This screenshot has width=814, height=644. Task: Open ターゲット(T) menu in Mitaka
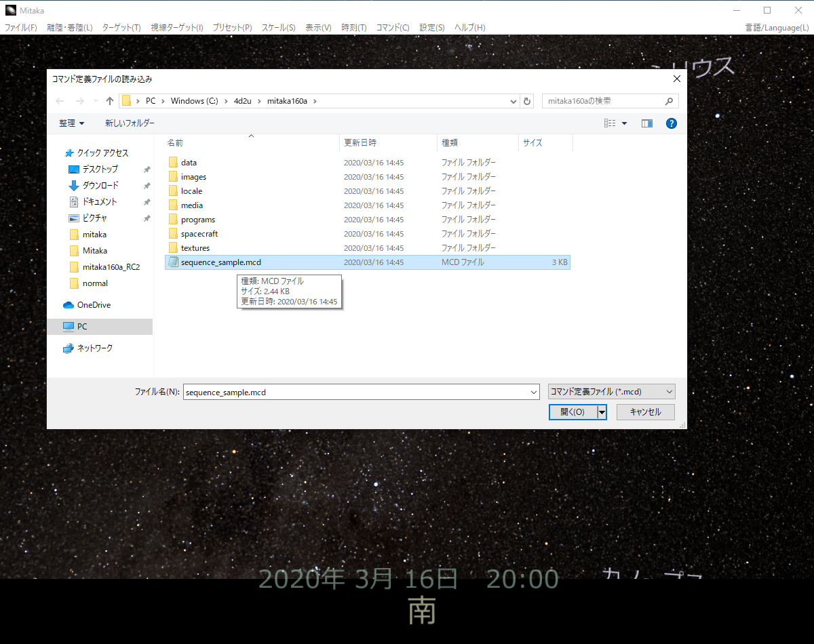click(x=121, y=28)
